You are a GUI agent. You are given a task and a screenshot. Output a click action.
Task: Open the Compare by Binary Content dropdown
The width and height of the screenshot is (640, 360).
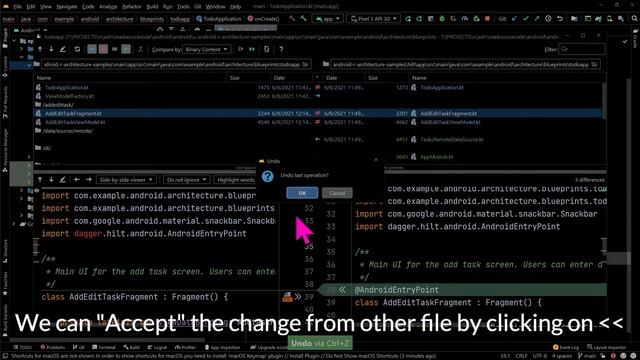[x=206, y=49]
